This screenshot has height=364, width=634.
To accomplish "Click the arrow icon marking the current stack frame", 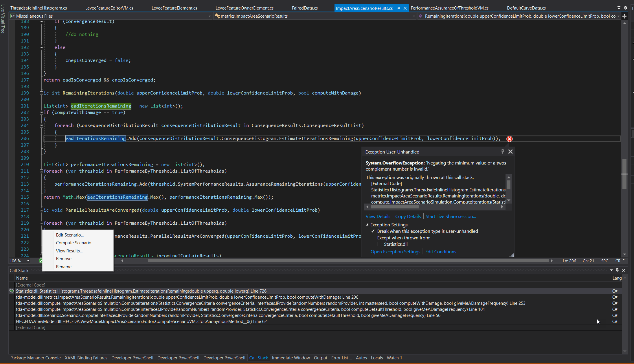I will point(12,291).
